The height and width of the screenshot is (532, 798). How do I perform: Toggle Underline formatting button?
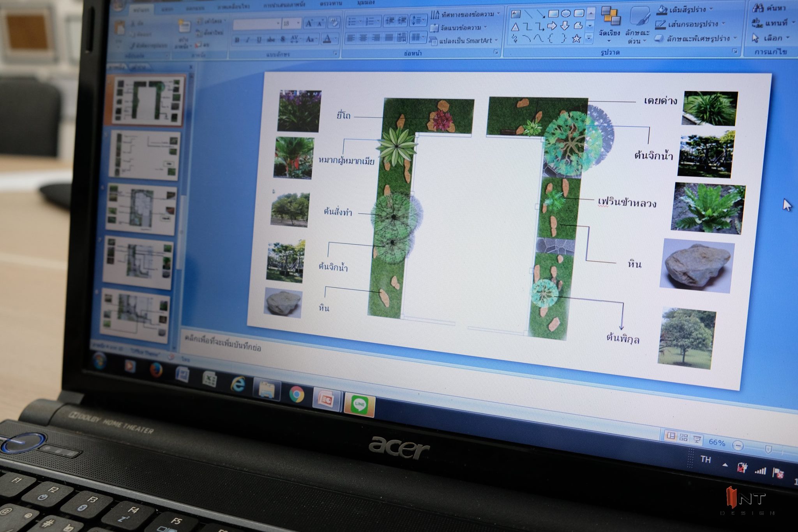tap(259, 39)
